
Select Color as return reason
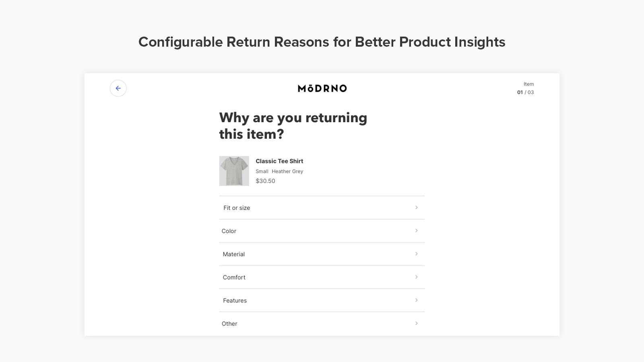pos(229,231)
